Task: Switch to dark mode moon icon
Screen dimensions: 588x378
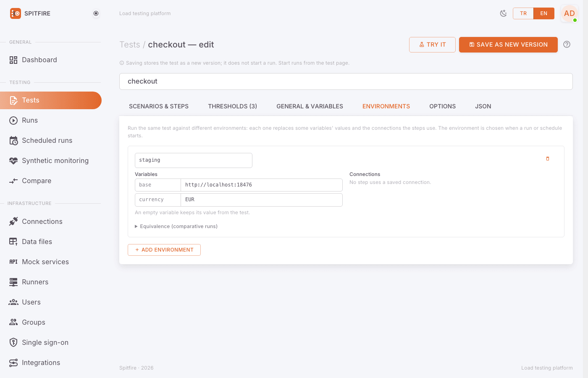Action: pyautogui.click(x=503, y=13)
